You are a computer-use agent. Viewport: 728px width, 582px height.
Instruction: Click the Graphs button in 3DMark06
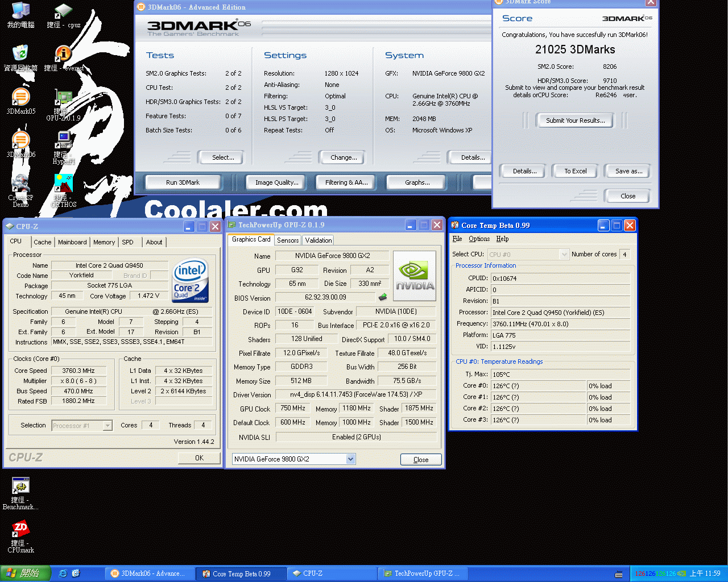pyautogui.click(x=417, y=182)
